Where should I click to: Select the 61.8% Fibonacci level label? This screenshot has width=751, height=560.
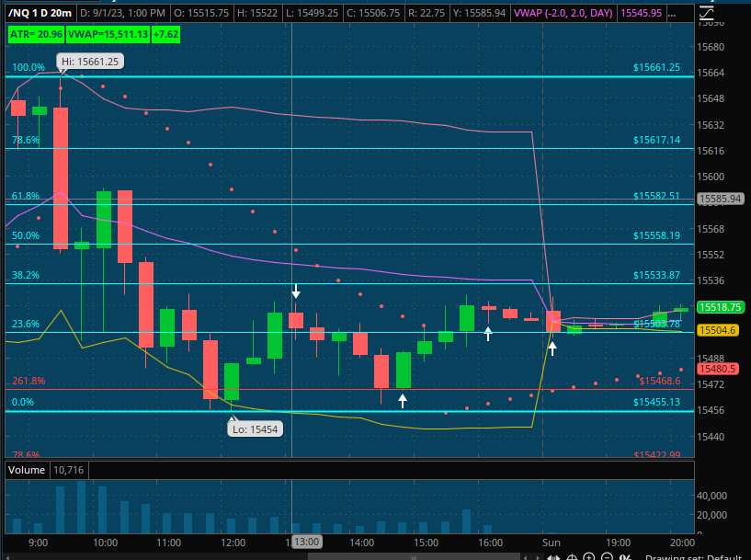[x=26, y=196]
